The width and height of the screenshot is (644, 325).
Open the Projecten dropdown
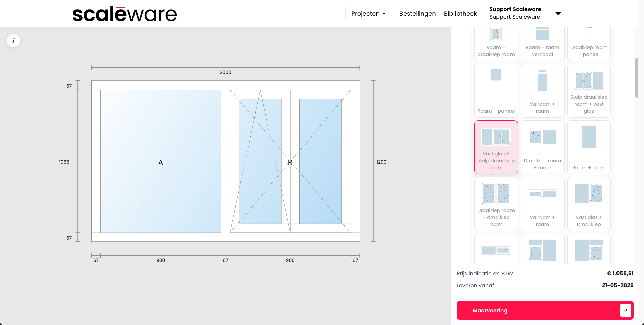(x=368, y=14)
